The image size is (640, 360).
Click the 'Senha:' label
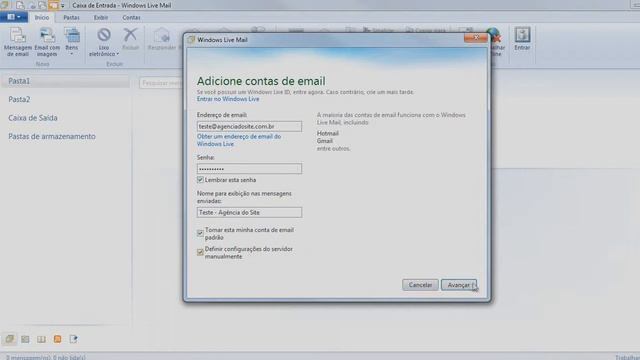tap(206, 157)
